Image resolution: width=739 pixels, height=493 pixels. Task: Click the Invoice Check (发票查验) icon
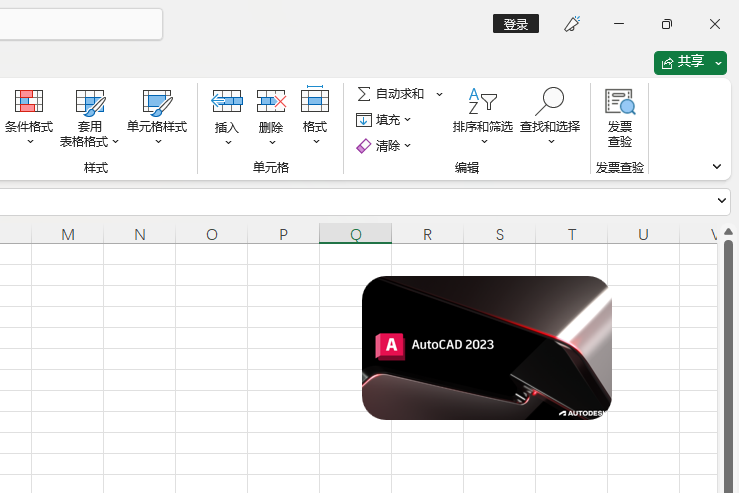click(620, 101)
